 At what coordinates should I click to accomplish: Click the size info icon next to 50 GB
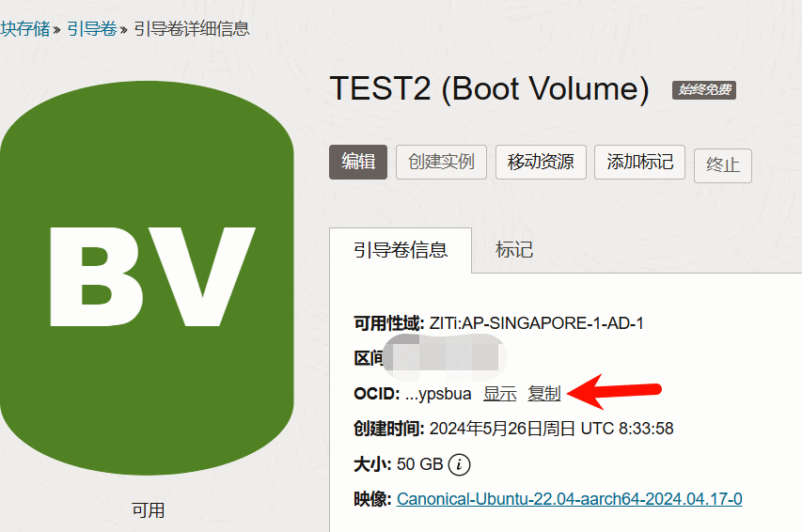click(x=459, y=464)
